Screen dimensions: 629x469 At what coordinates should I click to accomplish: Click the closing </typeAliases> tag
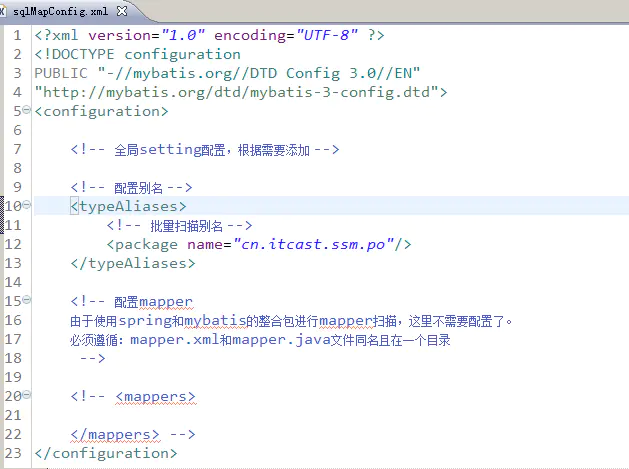[133, 263]
